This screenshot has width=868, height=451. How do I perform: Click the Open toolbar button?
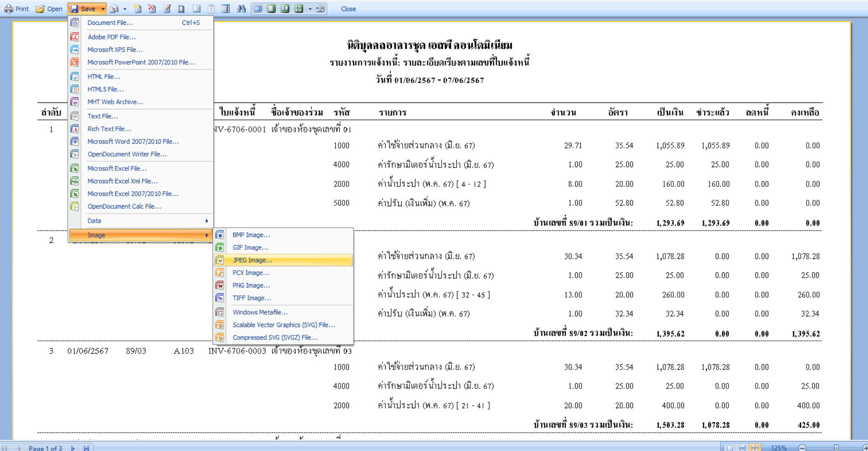pos(49,9)
